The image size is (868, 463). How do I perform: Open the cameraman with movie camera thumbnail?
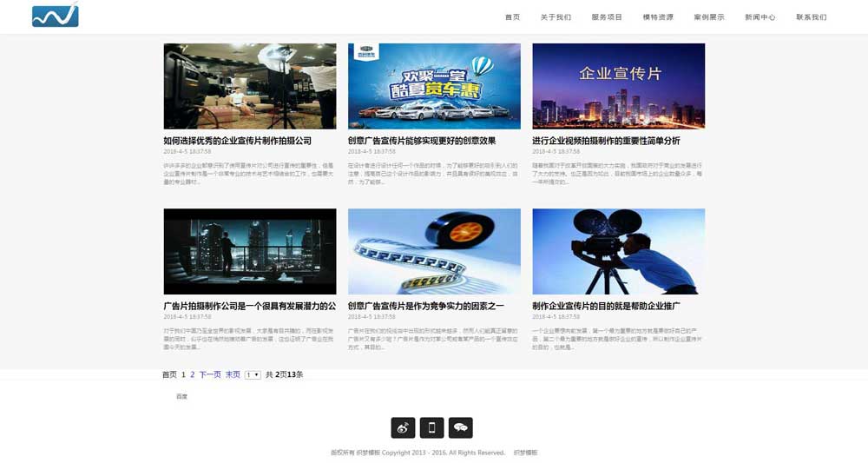618,251
